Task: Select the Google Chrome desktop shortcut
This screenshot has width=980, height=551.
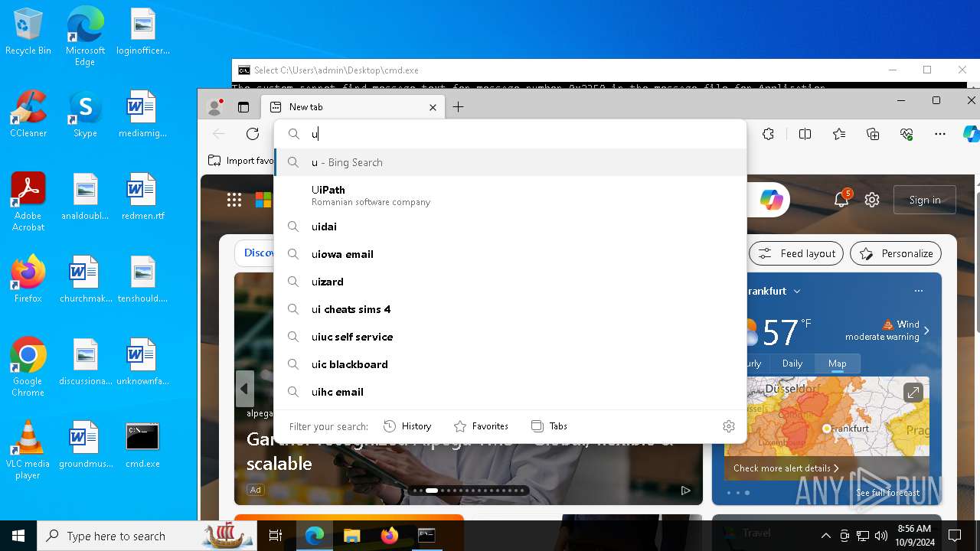Action: pos(28,367)
